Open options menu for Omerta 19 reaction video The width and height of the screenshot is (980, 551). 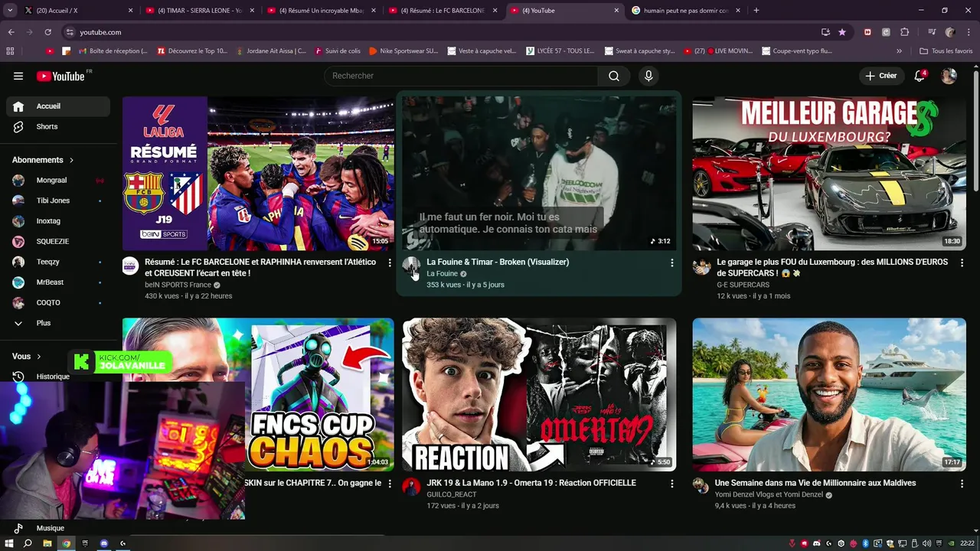tap(671, 484)
